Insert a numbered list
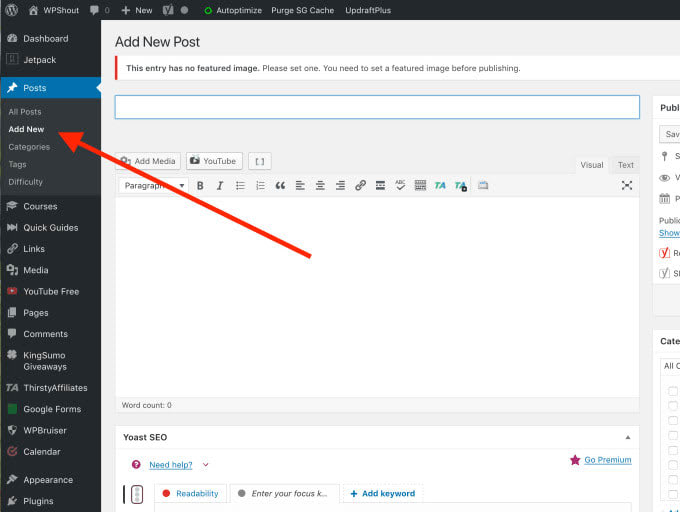The image size is (680, 512). [x=260, y=186]
